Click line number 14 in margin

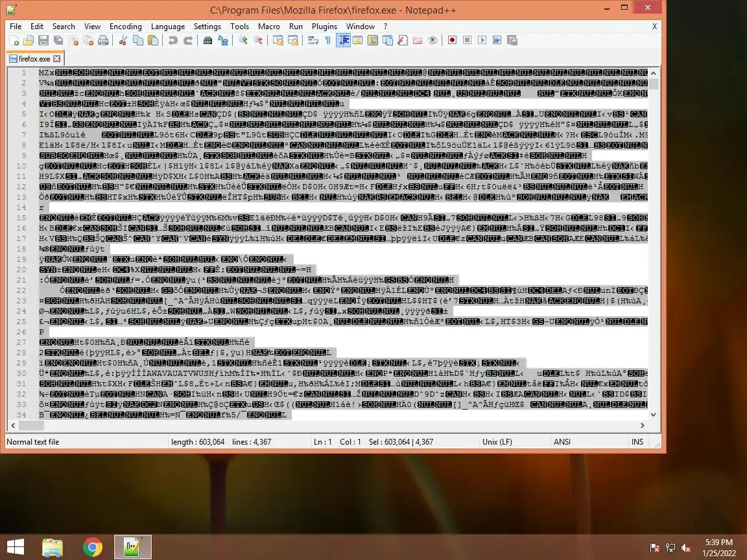21,207
